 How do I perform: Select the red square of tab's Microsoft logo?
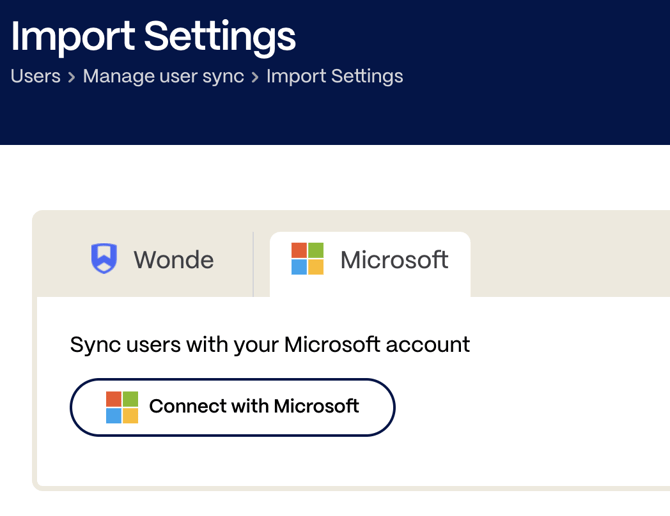pos(299,250)
